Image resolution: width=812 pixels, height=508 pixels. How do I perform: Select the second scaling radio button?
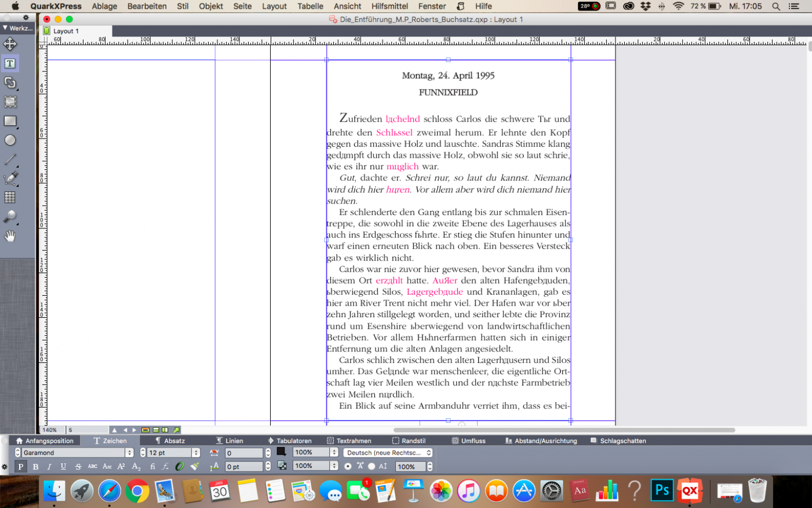click(372, 466)
